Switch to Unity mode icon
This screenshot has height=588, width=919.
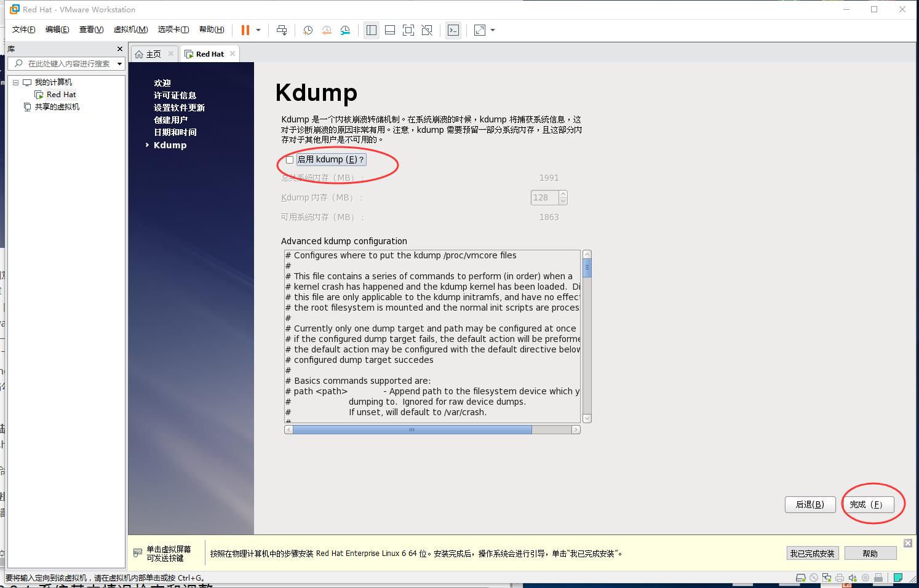pyautogui.click(x=427, y=30)
